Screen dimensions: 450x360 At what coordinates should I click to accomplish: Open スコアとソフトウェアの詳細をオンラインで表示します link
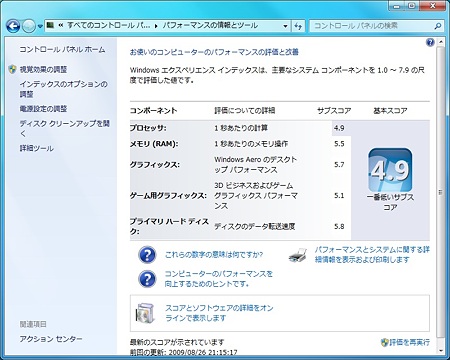pos(219,313)
